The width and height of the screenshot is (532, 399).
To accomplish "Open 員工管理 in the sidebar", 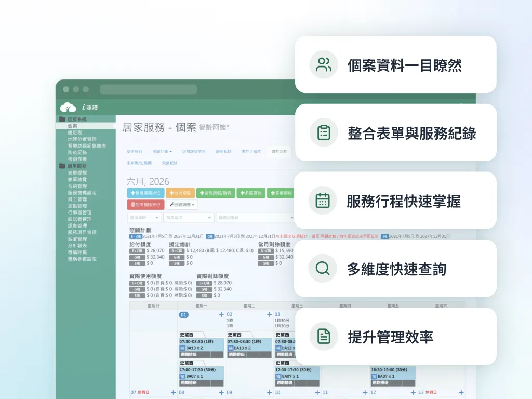I will [x=77, y=199].
